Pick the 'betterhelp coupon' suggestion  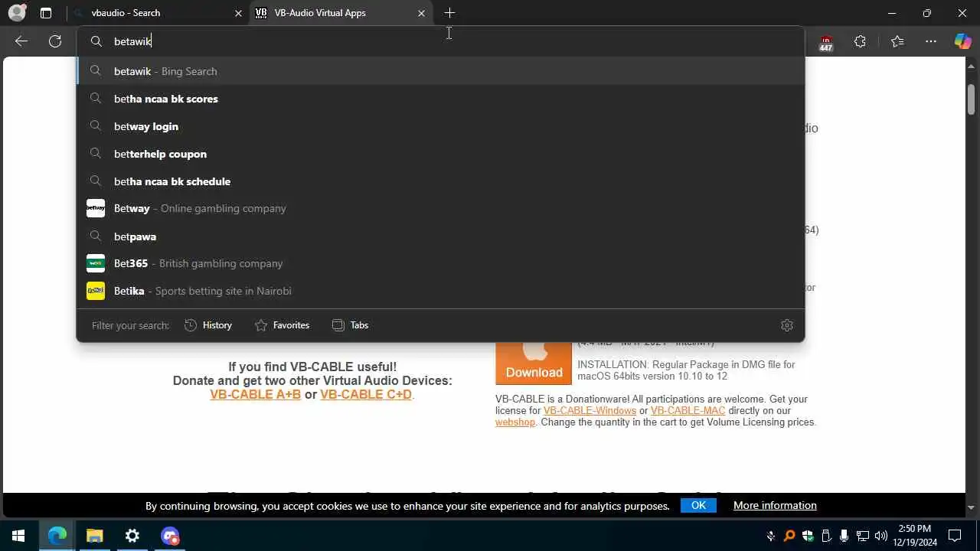[440, 154]
